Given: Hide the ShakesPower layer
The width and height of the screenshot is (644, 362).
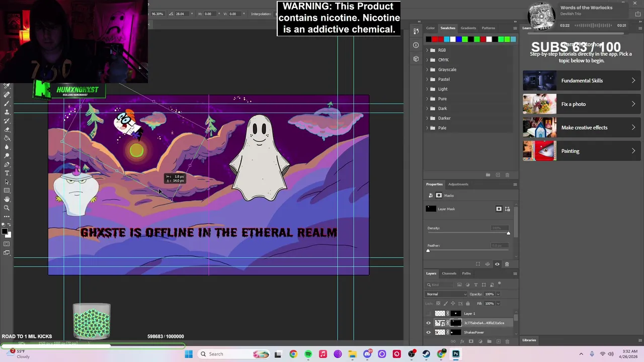Looking at the screenshot, I should point(429,332).
